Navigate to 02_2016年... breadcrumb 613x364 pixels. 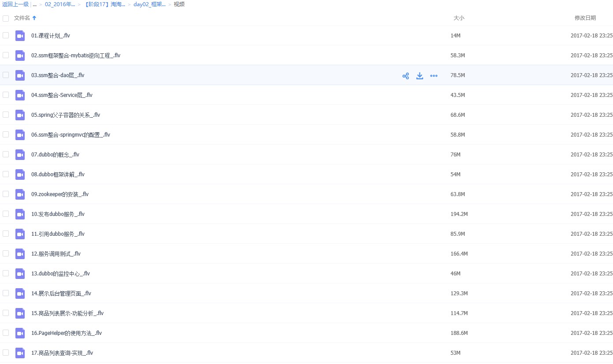pyautogui.click(x=60, y=4)
